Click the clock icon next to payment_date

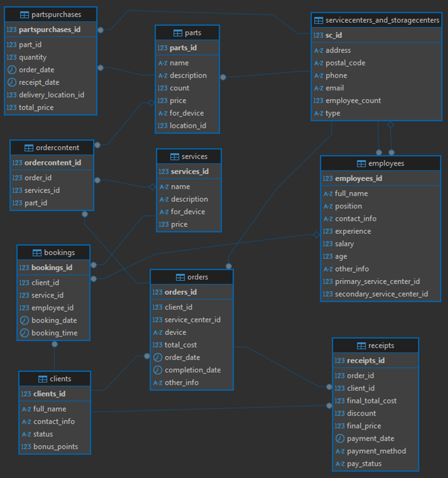340,439
